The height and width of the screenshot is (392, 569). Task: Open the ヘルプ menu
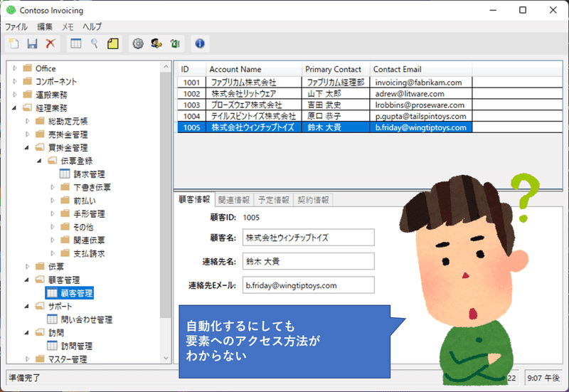point(92,26)
